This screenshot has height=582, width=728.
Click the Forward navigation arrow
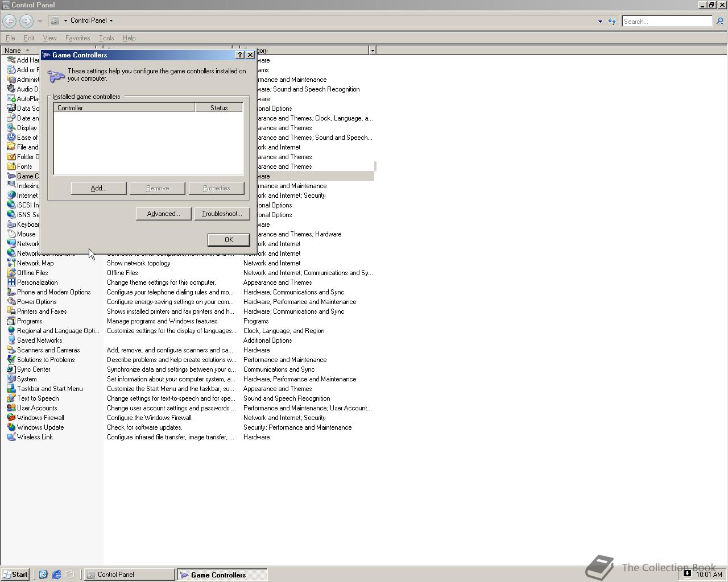(26, 21)
